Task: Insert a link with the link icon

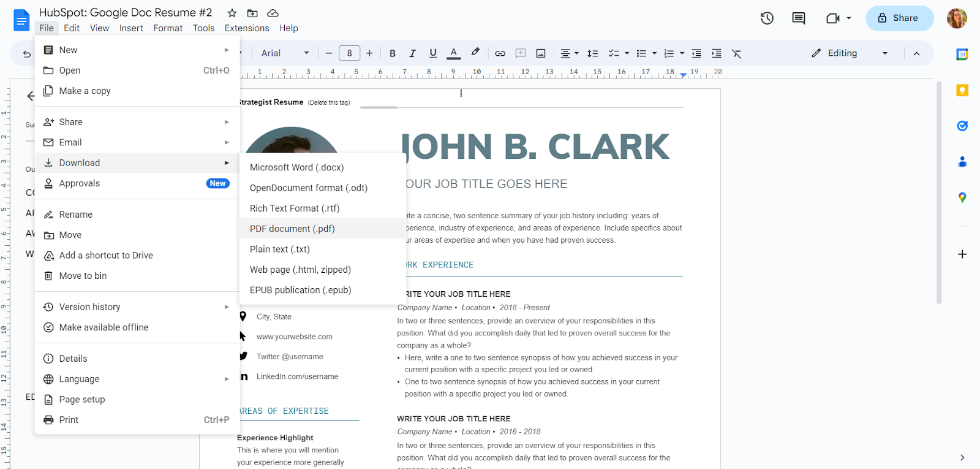Action: [500, 53]
